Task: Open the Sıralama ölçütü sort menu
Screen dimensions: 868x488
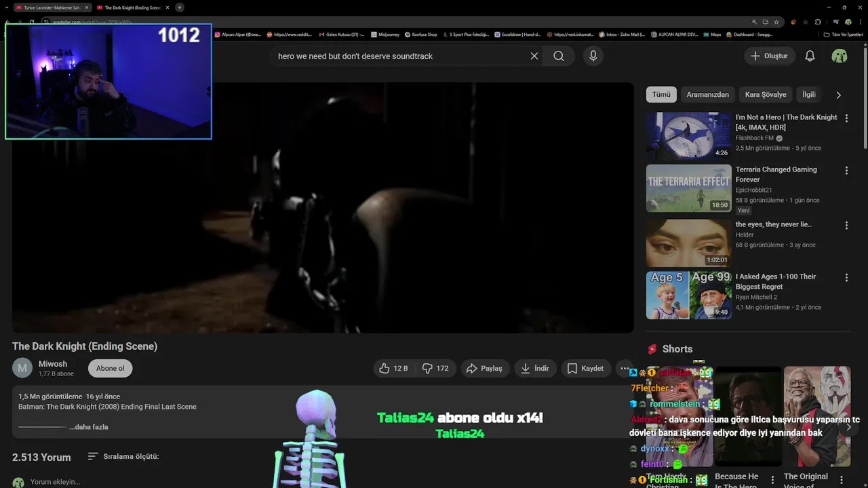Action: [123, 456]
